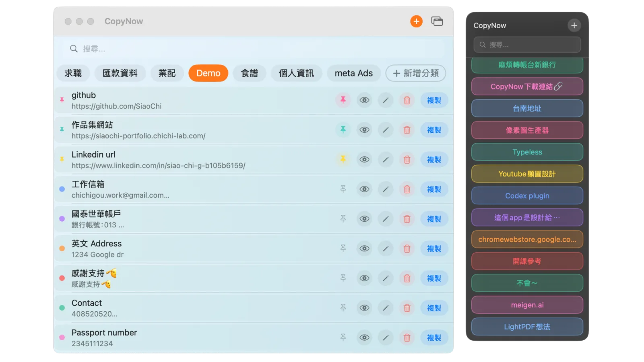
Task: Copy the Contact entry with 複製
Action: [x=434, y=308]
